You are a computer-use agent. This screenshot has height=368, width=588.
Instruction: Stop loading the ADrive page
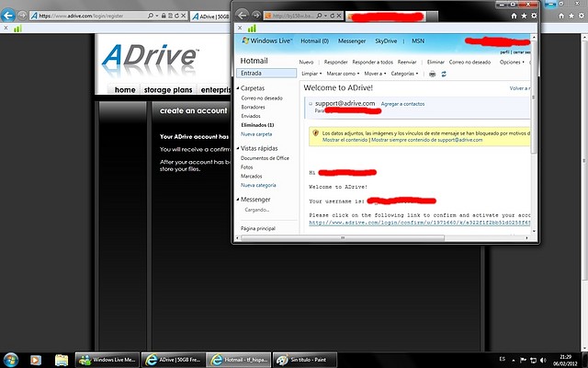(x=183, y=16)
